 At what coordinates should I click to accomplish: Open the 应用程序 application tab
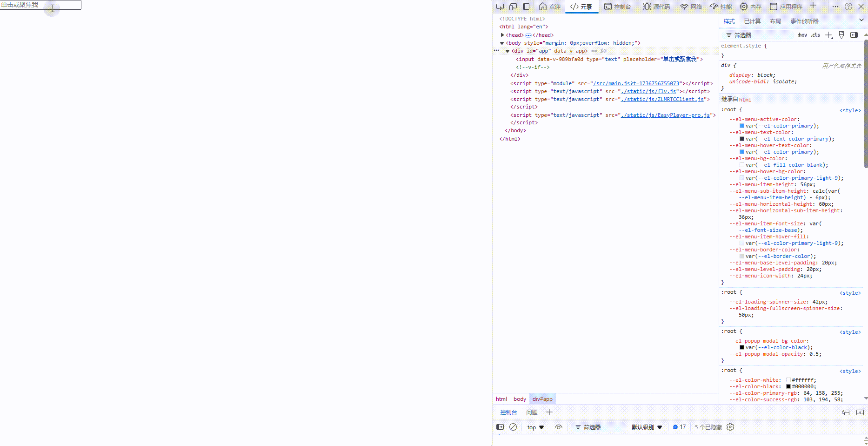click(786, 7)
